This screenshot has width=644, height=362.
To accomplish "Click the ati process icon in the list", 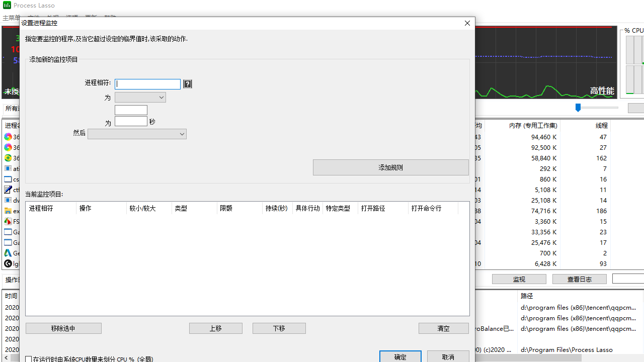I will click(8, 168).
